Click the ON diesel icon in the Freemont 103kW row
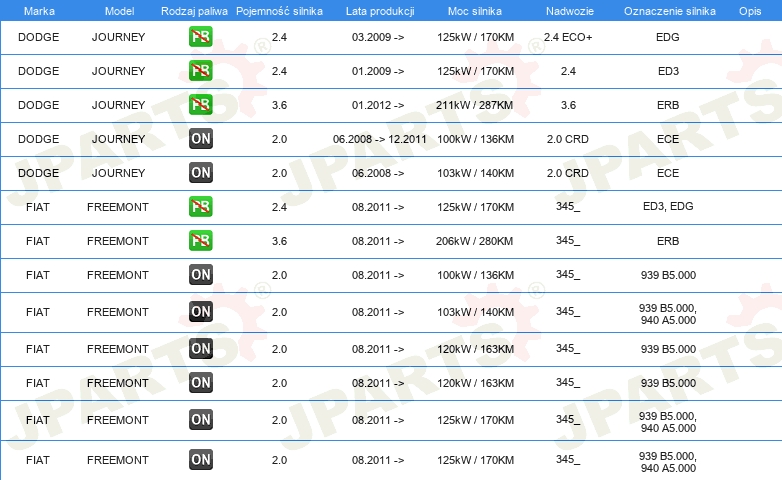 (x=200, y=311)
